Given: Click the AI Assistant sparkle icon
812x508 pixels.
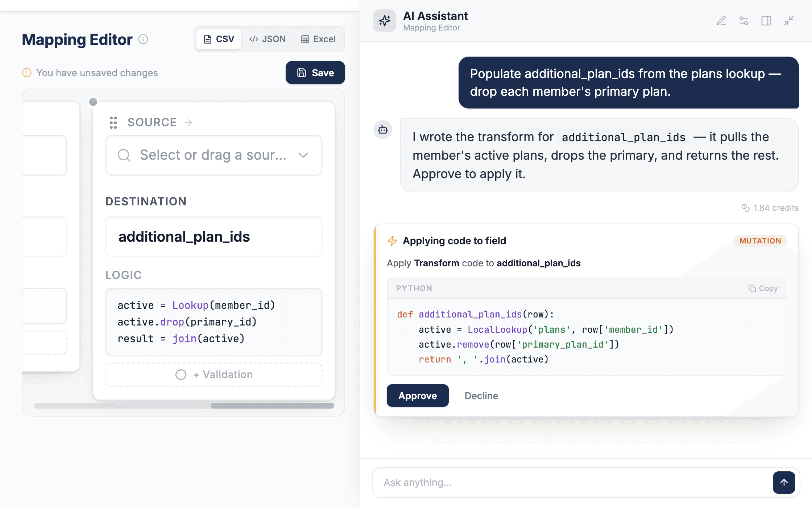Looking at the screenshot, I should [x=385, y=21].
